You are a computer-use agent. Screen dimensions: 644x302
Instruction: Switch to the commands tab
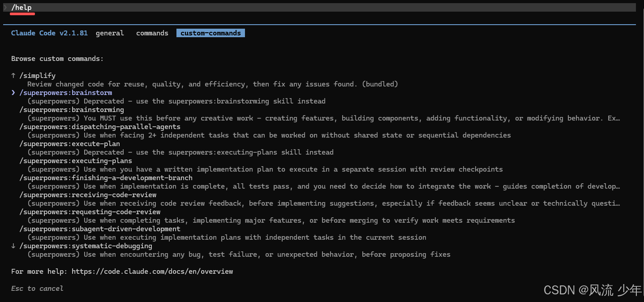tap(152, 33)
